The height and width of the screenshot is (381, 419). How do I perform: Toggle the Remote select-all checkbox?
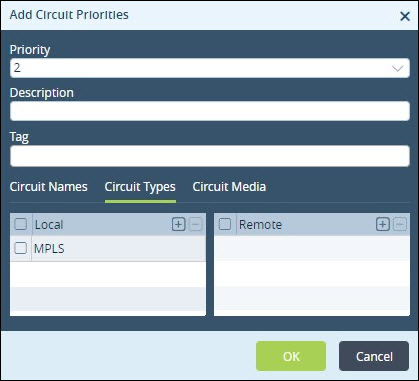point(225,224)
